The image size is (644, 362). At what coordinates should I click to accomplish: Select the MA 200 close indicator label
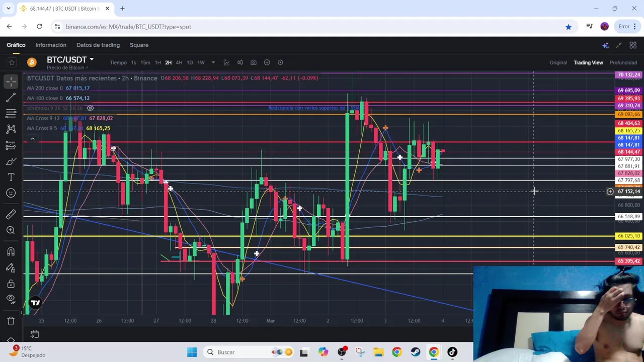click(x=45, y=88)
